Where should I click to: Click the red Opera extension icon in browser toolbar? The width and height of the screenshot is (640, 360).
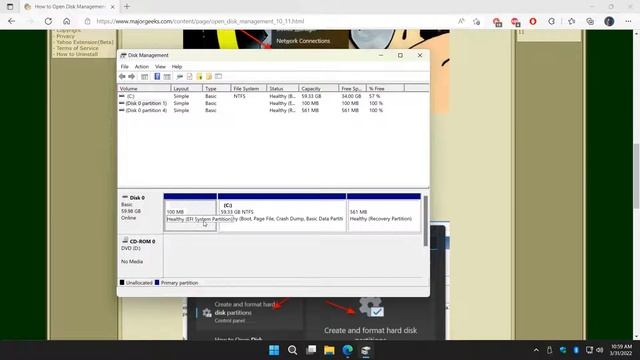coord(533,21)
